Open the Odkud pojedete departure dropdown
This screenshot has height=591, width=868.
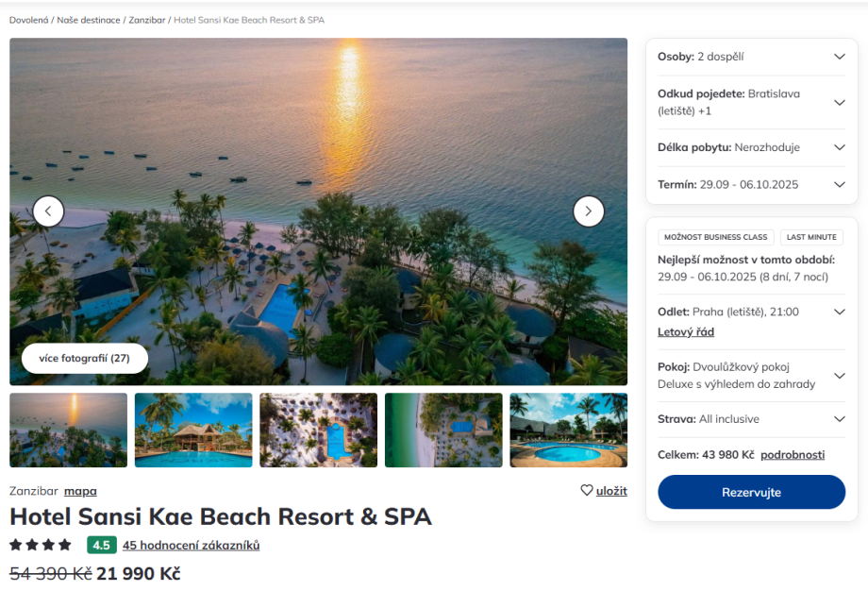[839, 103]
